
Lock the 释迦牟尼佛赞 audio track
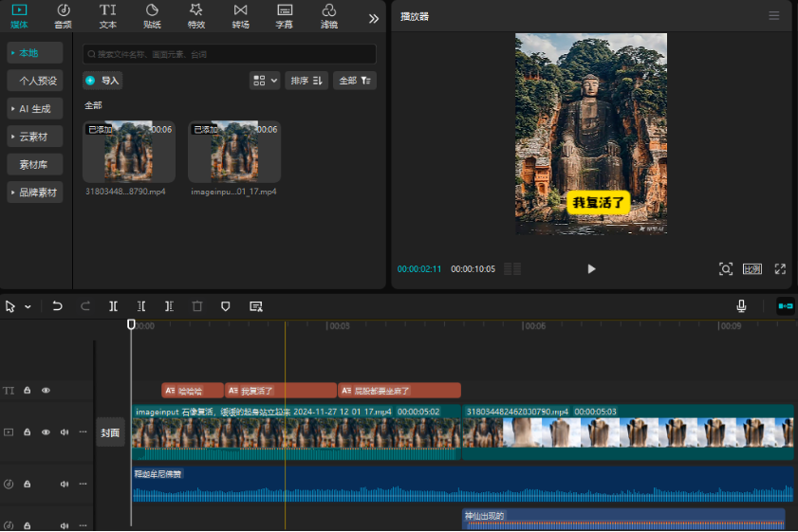(x=27, y=484)
